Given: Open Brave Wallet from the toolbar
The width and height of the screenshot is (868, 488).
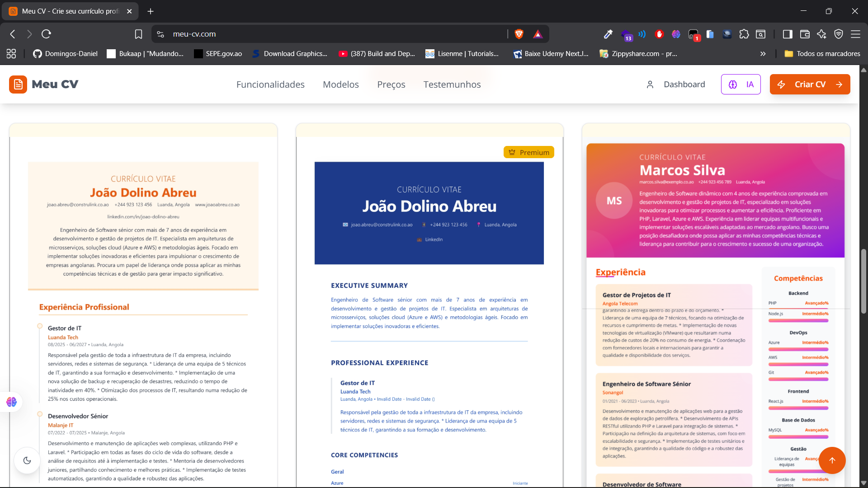Looking at the screenshot, I should pos(805,34).
